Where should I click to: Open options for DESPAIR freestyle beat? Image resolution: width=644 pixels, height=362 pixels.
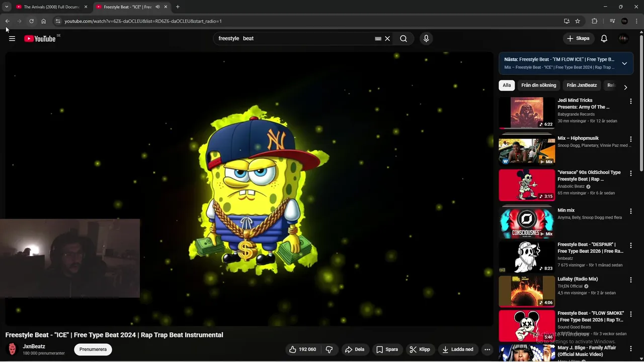[630, 245]
